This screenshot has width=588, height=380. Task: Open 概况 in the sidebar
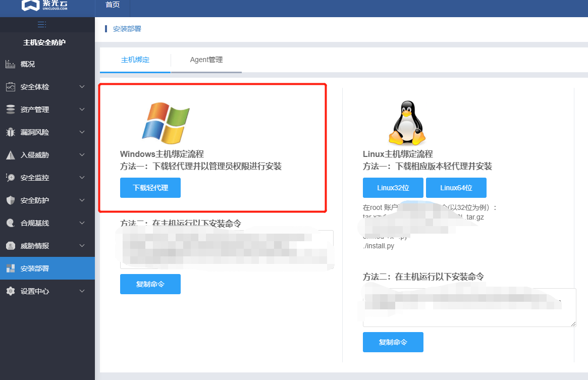(47, 64)
